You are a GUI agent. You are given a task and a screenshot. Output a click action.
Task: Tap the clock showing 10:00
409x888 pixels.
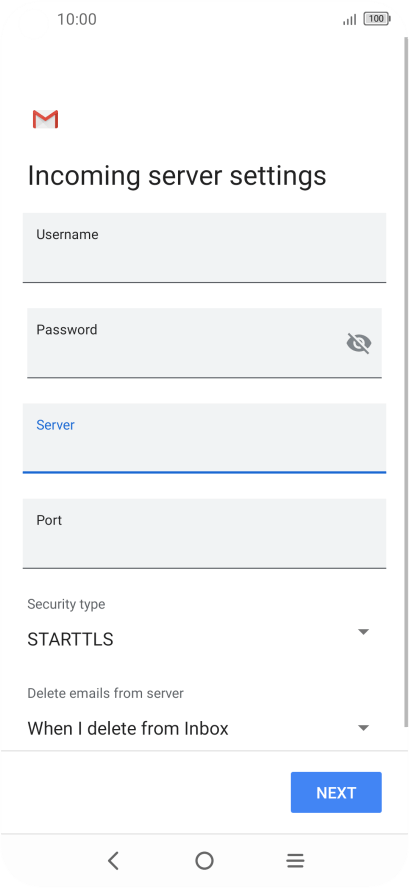(x=77, y=19)
